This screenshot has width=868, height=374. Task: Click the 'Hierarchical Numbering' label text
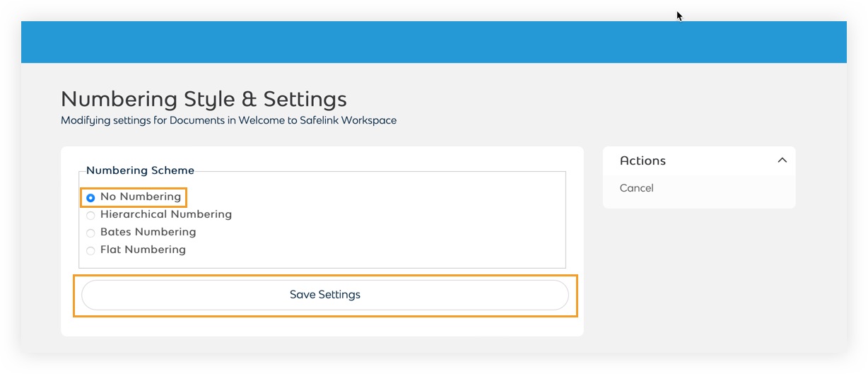pyautogui.click(x=166, y=214)
